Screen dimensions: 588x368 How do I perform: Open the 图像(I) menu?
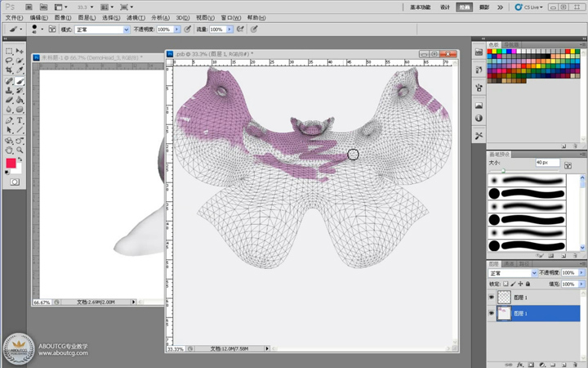(63, 18)
